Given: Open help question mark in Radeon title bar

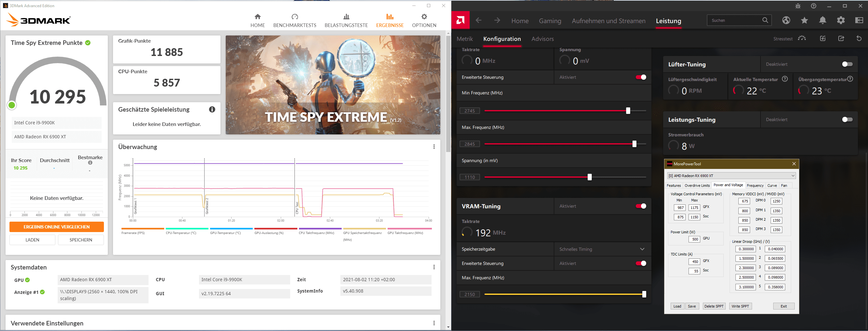Looking at the screenshot, I should (813, 6).
